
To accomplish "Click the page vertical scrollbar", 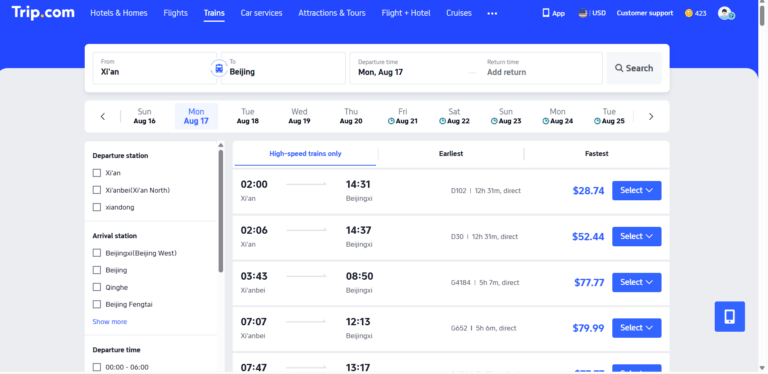I will [762, 15].
